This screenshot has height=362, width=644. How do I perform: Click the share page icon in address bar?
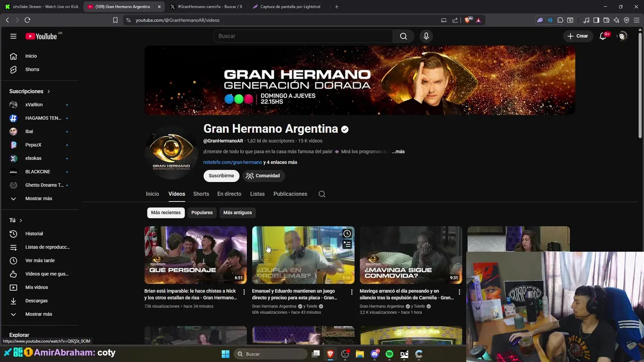455,20
